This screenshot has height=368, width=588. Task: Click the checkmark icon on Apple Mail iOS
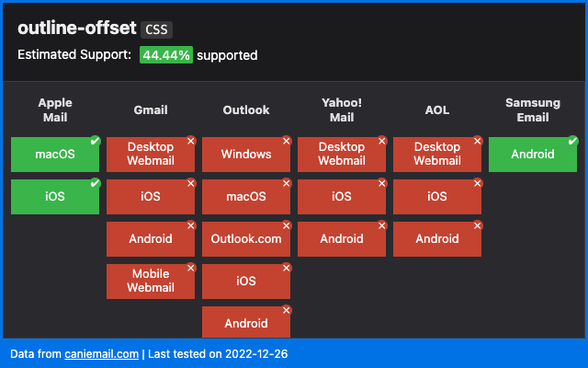click(95, 183)
